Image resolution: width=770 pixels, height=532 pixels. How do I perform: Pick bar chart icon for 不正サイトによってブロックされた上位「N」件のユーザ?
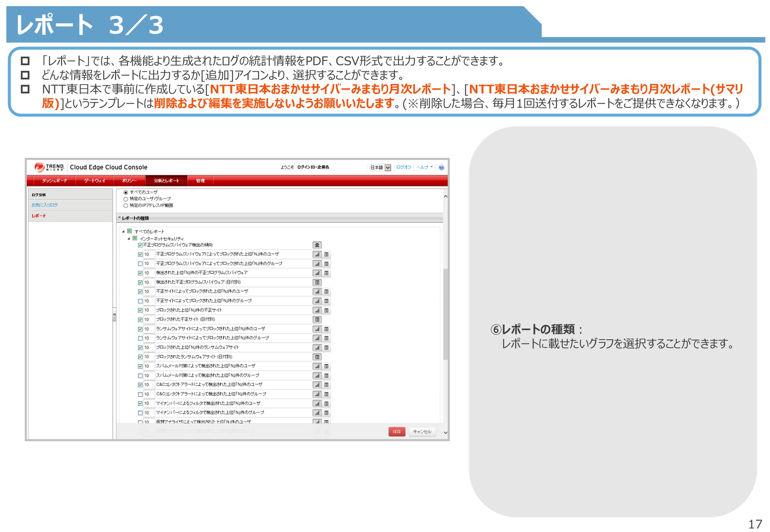point(317,291)
